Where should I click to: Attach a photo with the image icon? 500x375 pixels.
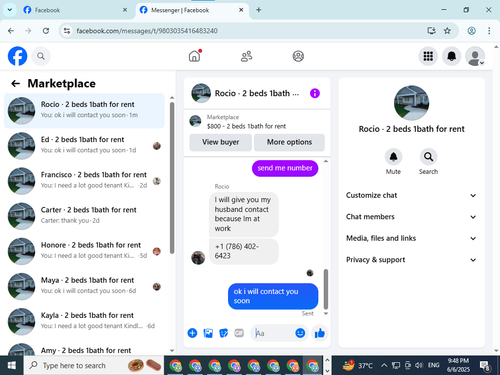click(x=208, y=333)
